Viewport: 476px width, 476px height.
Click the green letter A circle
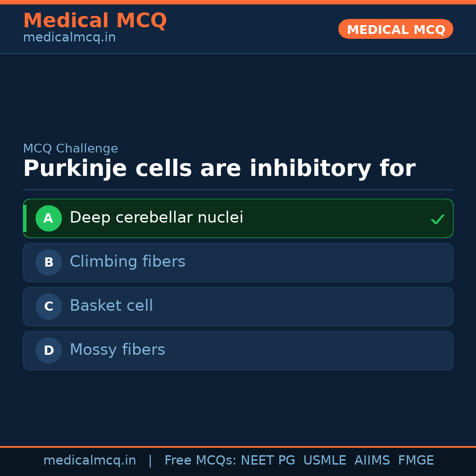pos(48,219)
